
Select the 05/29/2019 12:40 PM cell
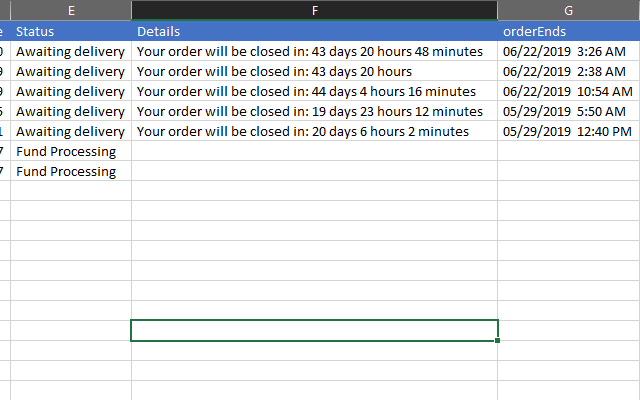coord(568,131)
